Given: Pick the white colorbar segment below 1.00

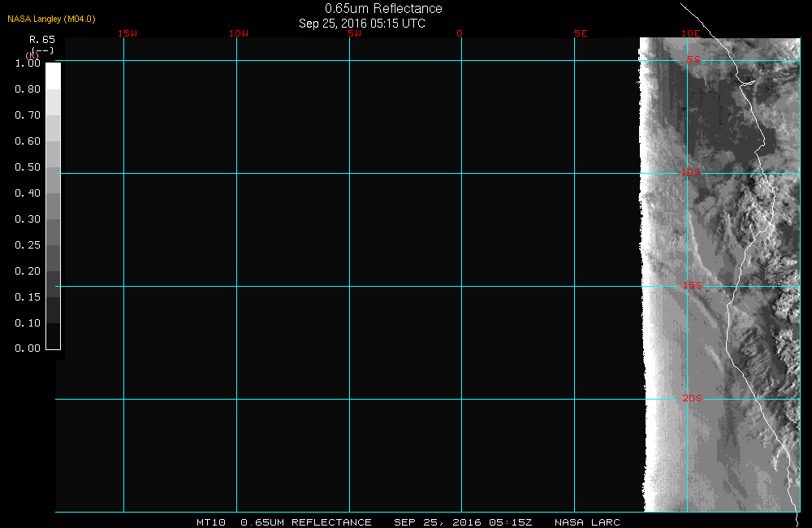Looking at the screenshot, I should 53,76.
